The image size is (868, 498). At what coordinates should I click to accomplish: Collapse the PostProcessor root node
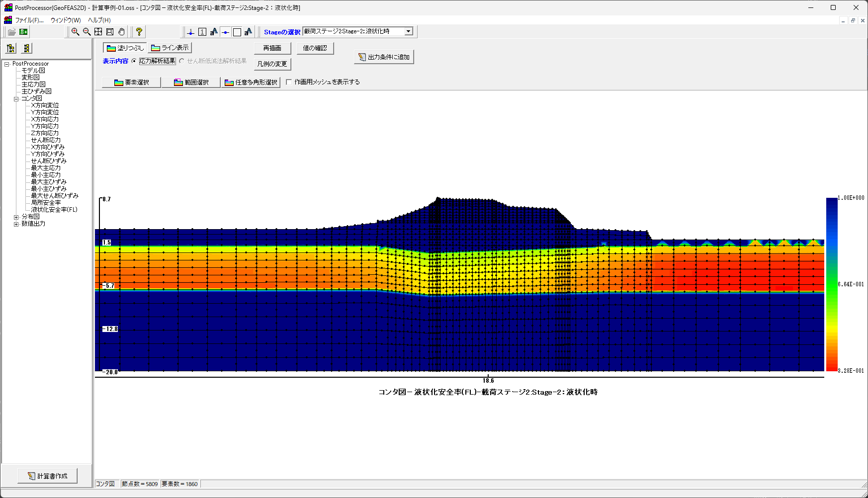click(7, 64)
